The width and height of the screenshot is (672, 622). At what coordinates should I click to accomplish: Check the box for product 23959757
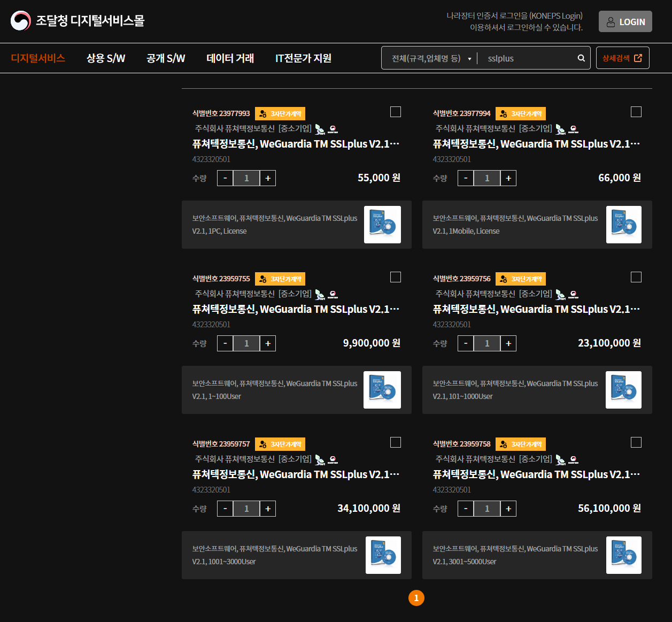tap(396, 442)
